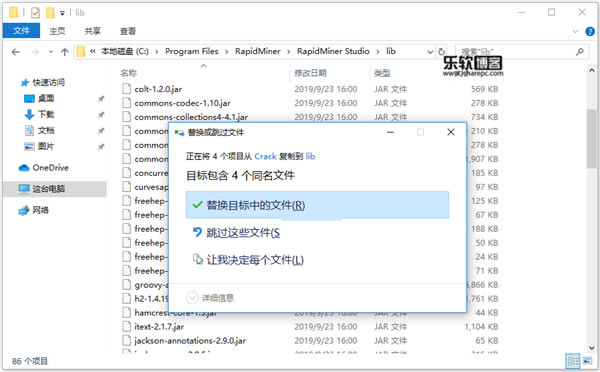
Task: Click RapidMiner in the address path
Action: coord(258,51)
